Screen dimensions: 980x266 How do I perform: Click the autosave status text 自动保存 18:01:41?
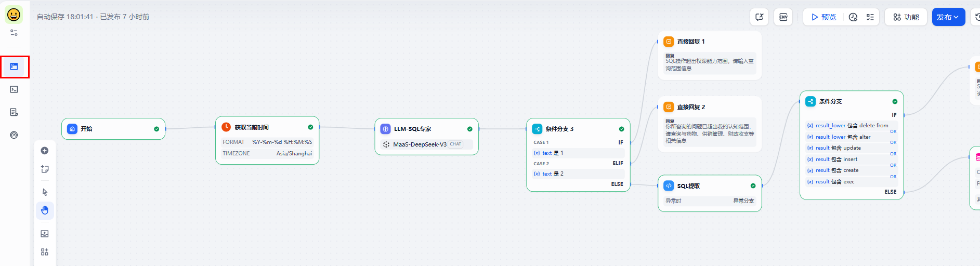(x=65, y=17)
